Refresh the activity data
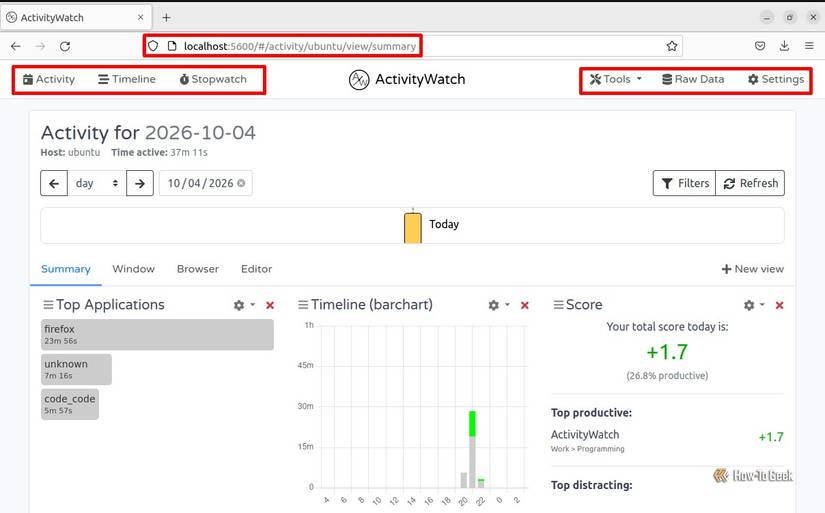This screenshot has height=513, width=825. click(x=750, y=183)
